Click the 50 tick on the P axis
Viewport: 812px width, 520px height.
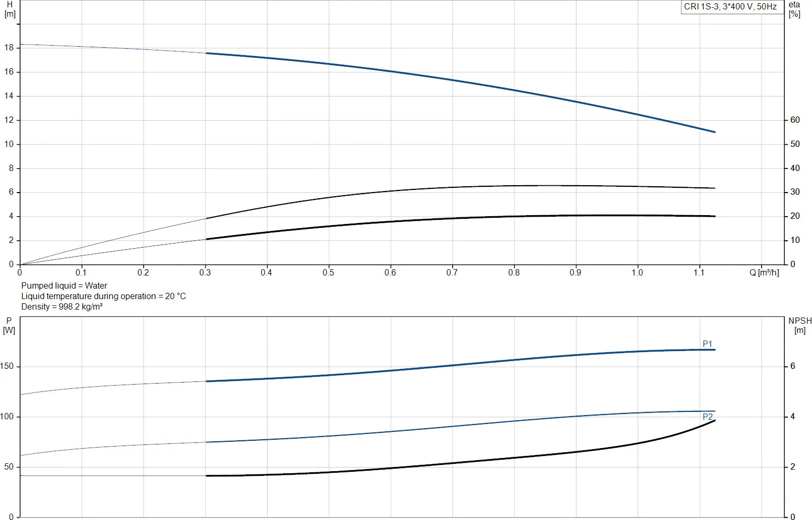point(9,467)
